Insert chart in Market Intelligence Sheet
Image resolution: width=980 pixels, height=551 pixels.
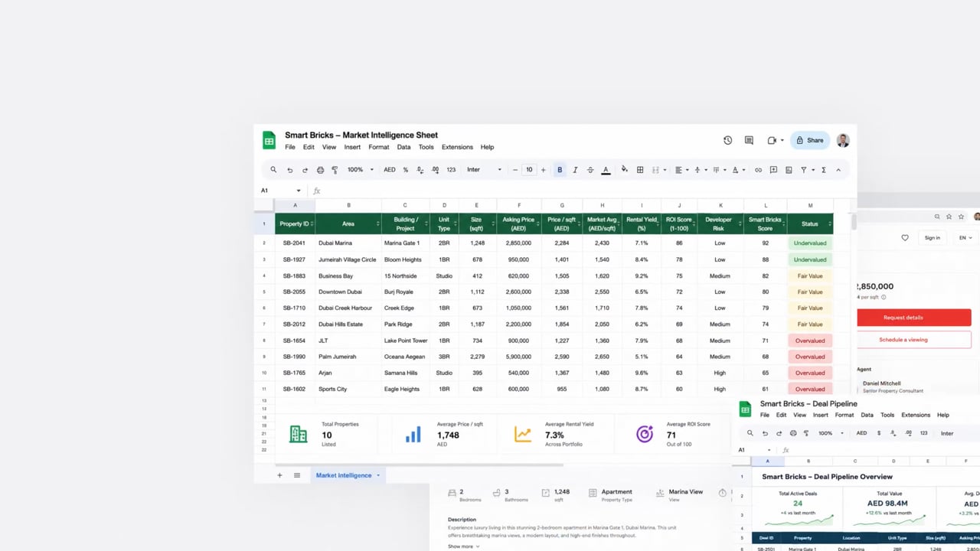click(789, 170)
